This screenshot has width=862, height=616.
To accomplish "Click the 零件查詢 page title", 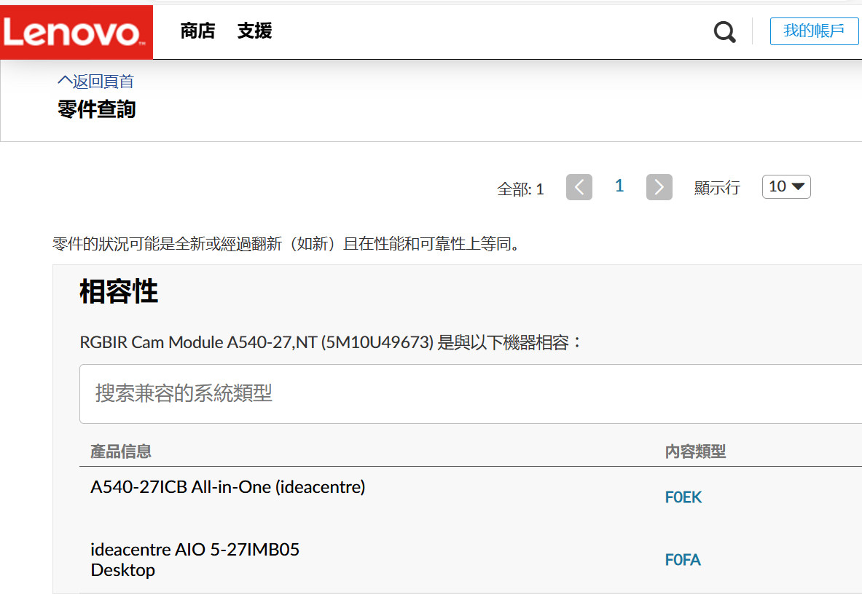I will (x=97, y=108).
